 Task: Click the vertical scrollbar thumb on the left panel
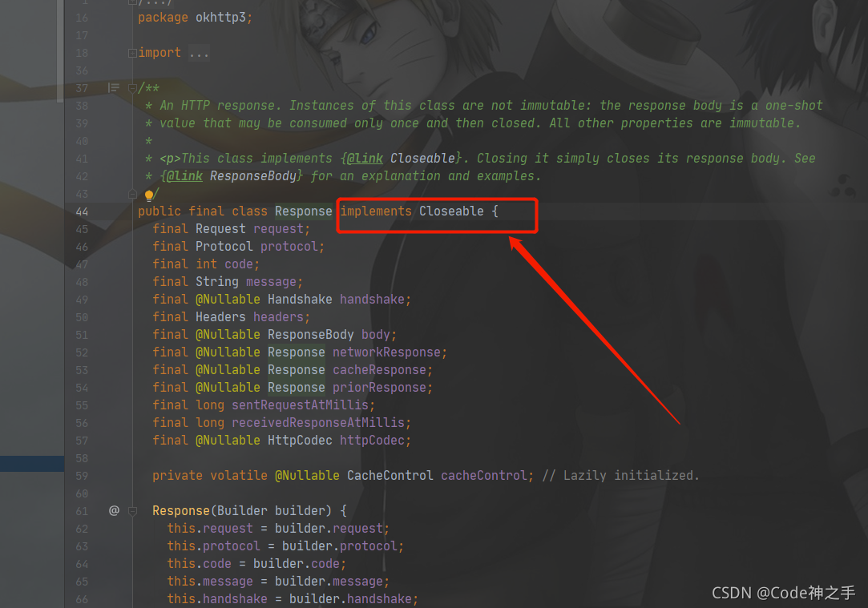(60, 51)
